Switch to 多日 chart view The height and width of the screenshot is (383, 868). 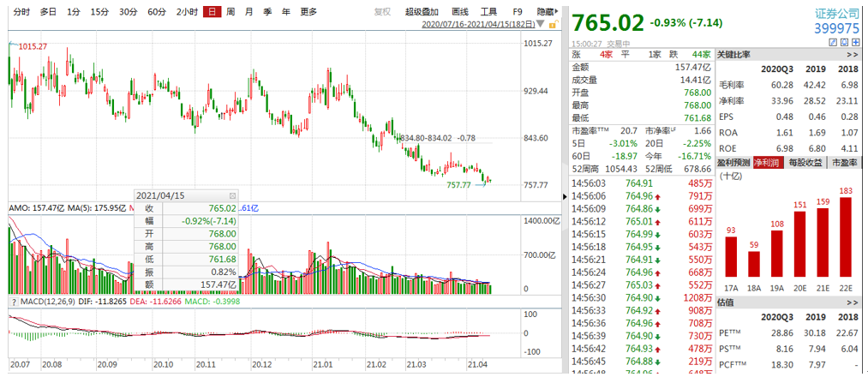click(48, 12)
